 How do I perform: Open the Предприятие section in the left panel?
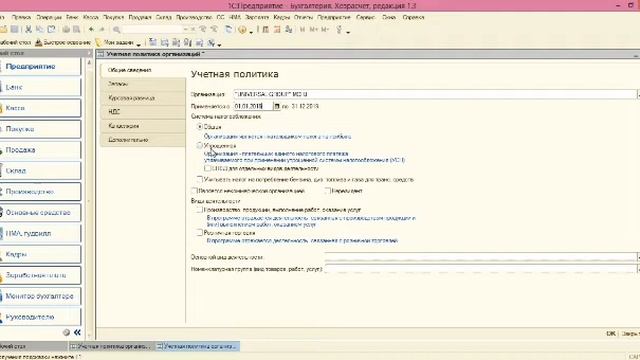point(40,67)
